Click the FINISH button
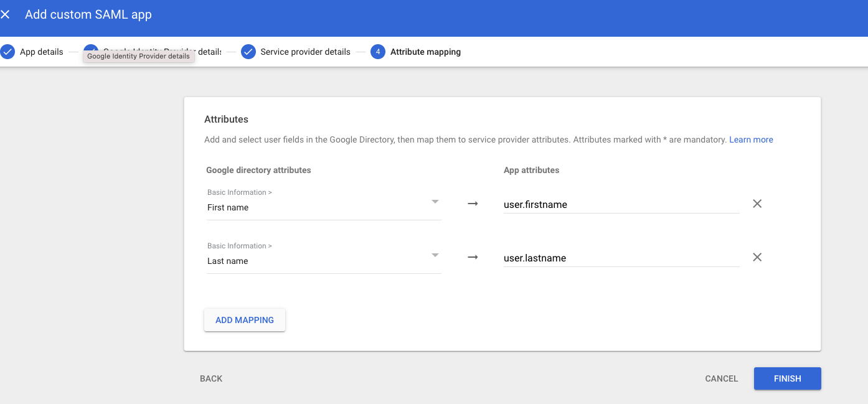This screenshot has height=404, width=868. tap(788, 378)
